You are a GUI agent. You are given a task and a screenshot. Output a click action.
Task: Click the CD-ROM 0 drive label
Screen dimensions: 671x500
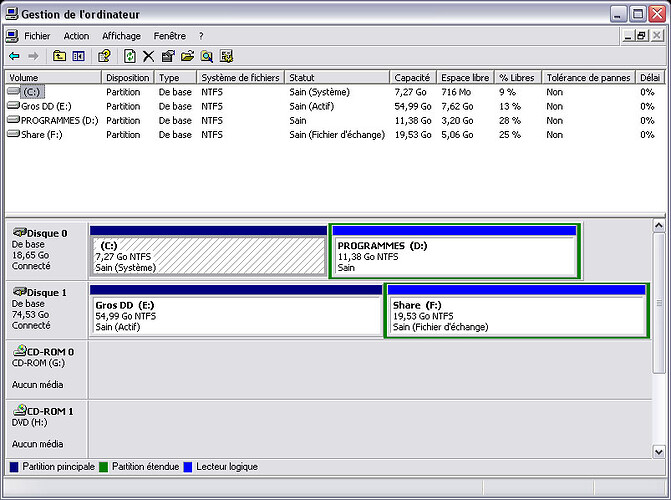(x=48, y=351)
